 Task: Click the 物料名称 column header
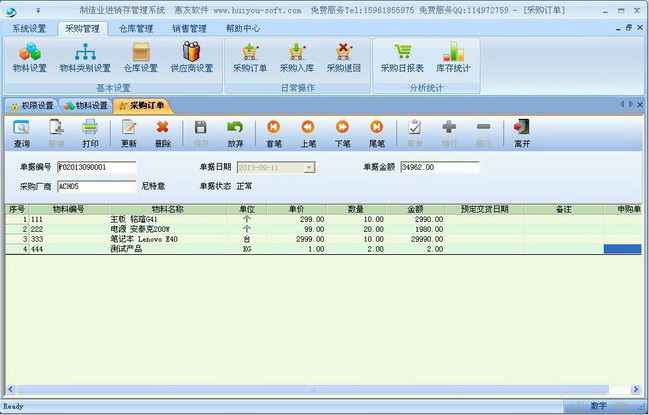point(168,209)
